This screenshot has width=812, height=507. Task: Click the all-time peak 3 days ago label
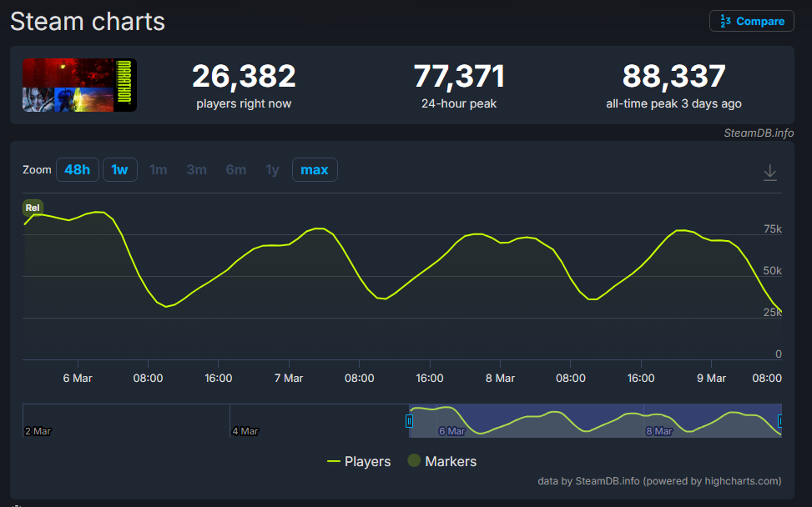tap(673, 103)
